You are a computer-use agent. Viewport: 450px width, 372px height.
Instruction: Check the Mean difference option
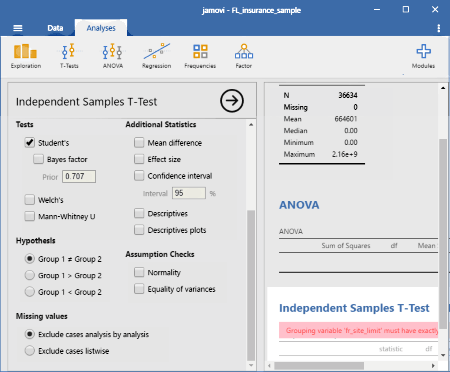(139, 143)
